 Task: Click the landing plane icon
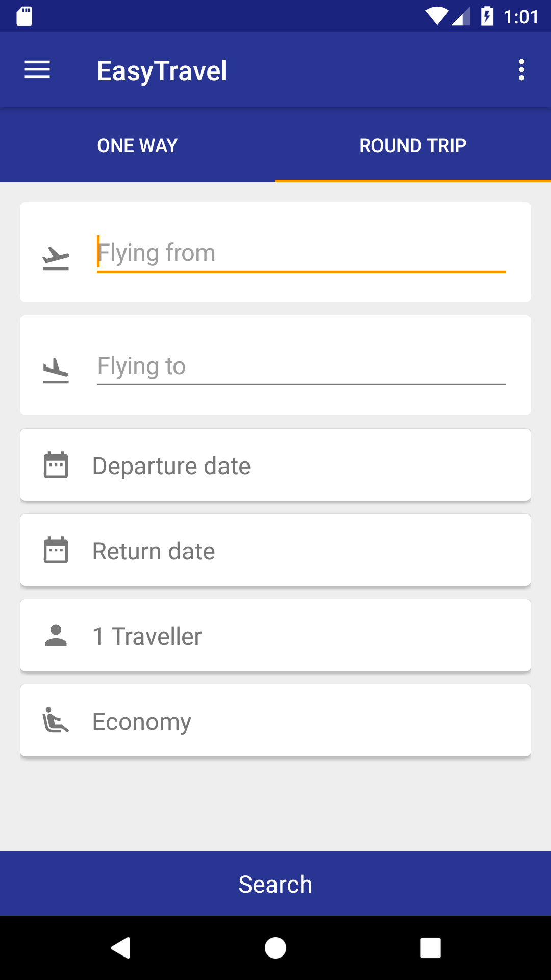[x=56, y=371]
